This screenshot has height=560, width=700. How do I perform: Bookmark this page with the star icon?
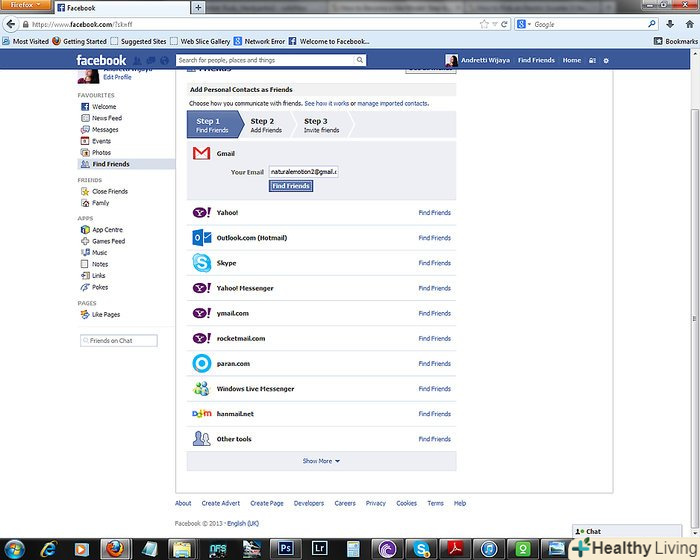click(x=484, y=24)
